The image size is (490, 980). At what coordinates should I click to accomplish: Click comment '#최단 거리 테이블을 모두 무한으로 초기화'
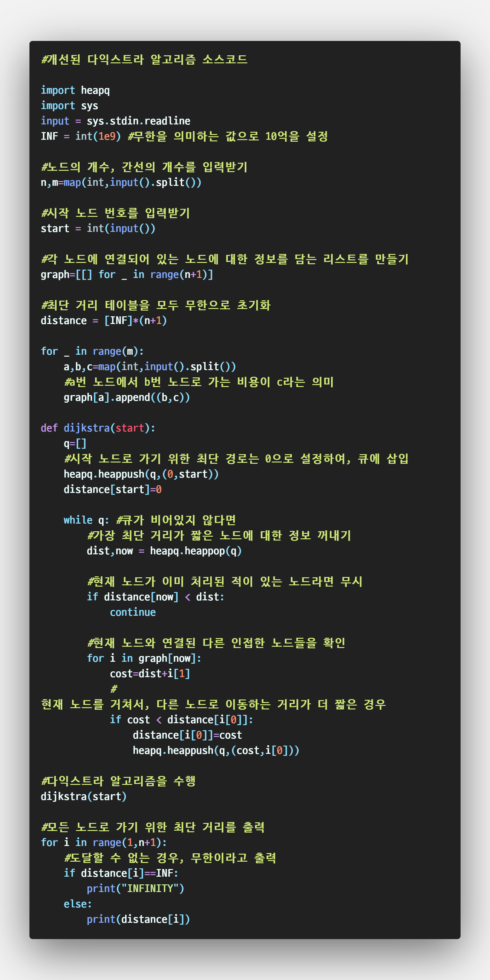click(155, 305)
